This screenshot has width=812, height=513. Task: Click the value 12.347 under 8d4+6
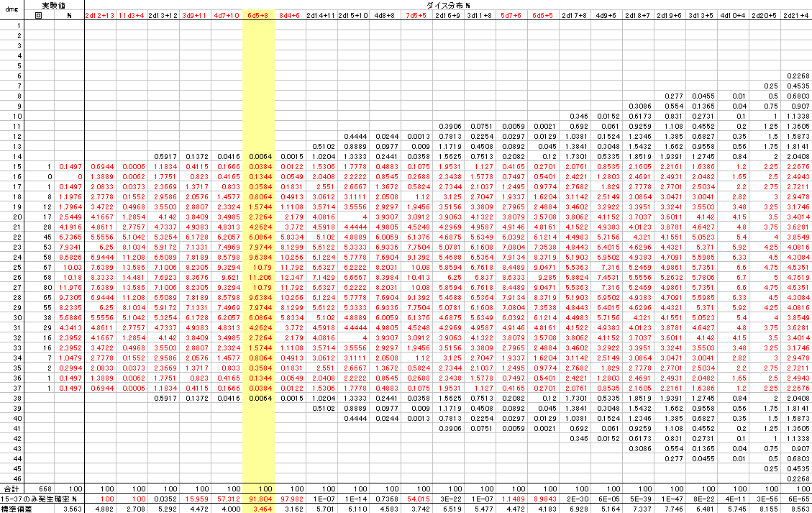point(289,277)
